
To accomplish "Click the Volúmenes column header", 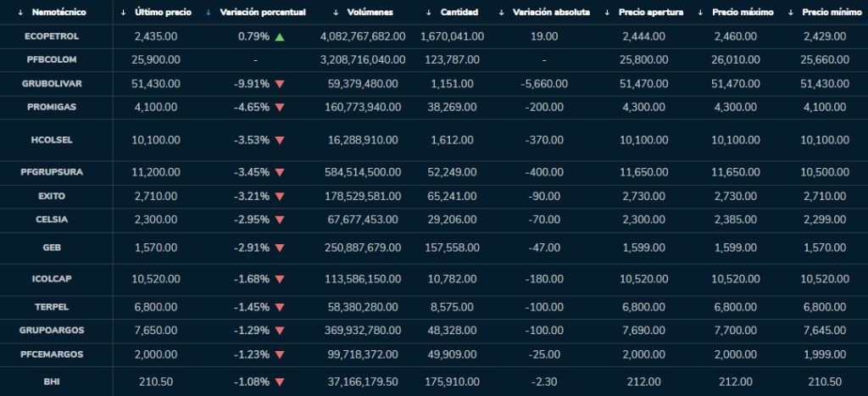I will (370, 12).
